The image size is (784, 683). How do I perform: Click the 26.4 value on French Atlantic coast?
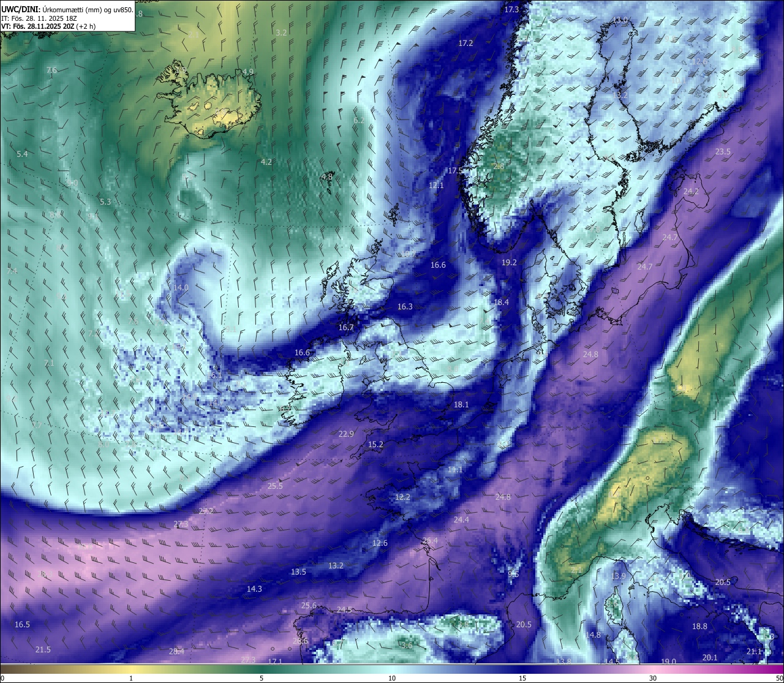(x=430, y=540)
